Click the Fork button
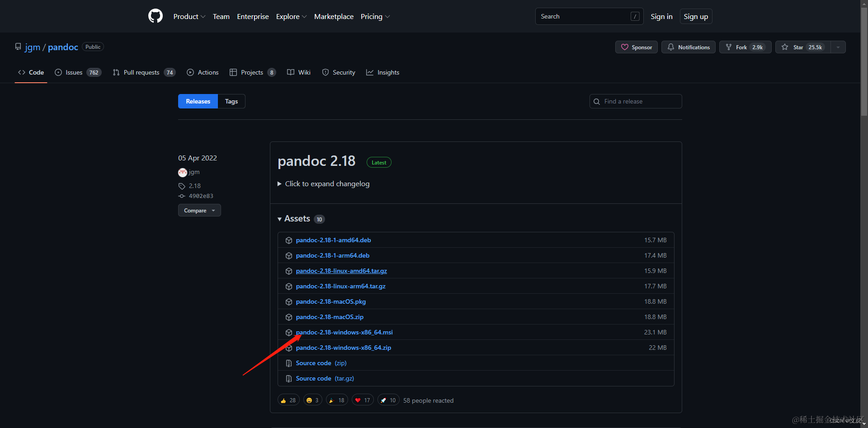The width and height of the screenshot is (868, 428). 745,47
